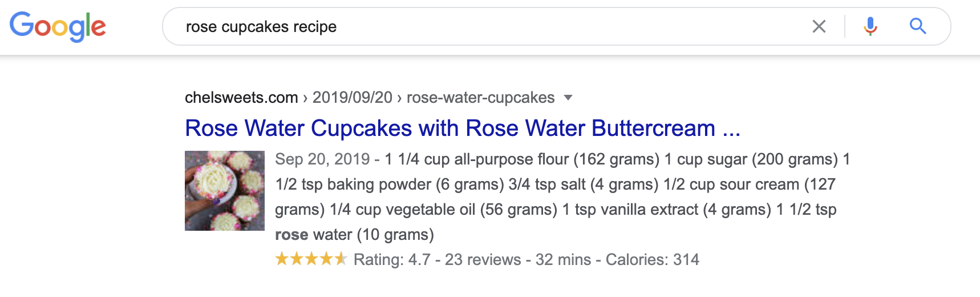Submit search using the blue magnifier icon

(x=917, y=26)
